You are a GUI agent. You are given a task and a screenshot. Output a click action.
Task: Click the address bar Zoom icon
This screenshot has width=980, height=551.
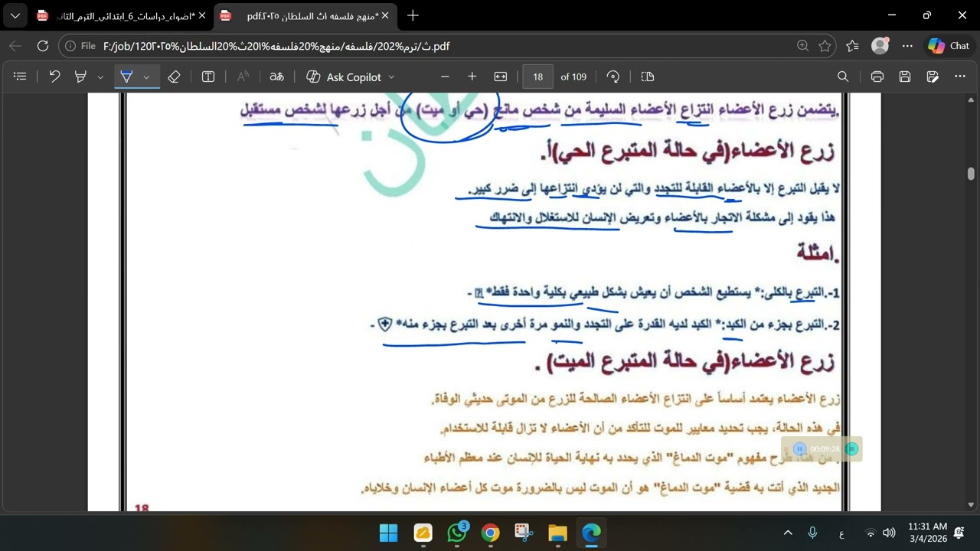pyautogui.click(x=802, y=46)
